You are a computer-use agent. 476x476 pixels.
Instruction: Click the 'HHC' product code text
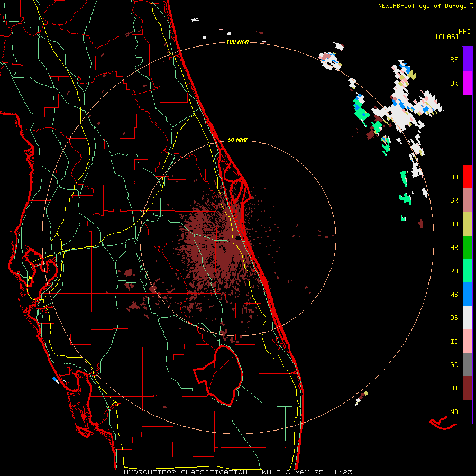pos(465,32)
